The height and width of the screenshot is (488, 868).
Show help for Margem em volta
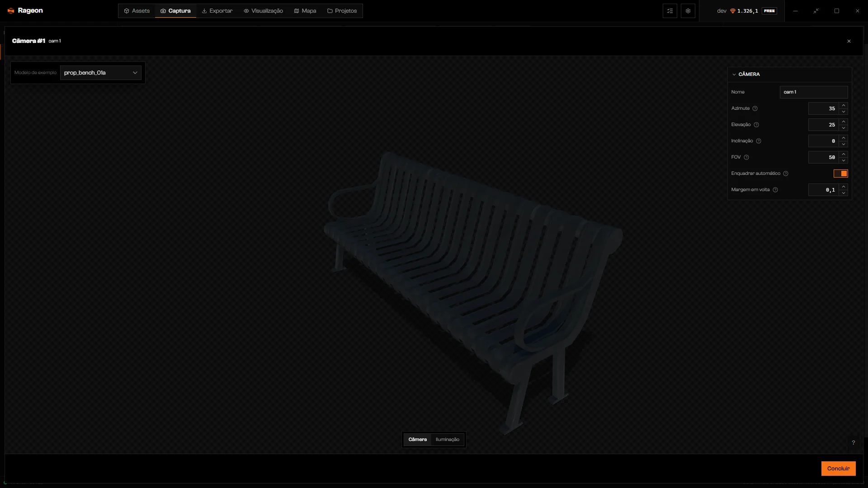(775, 190)
